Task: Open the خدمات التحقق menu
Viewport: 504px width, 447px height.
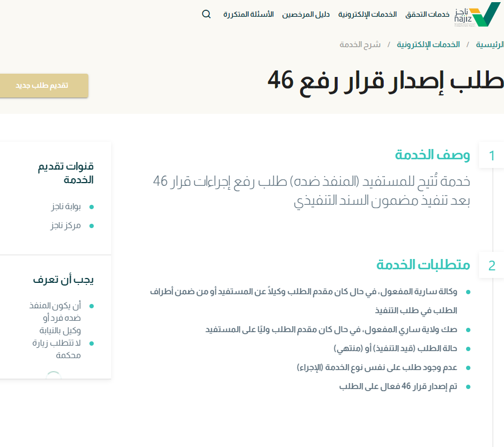Action: [x=428, y=14]
